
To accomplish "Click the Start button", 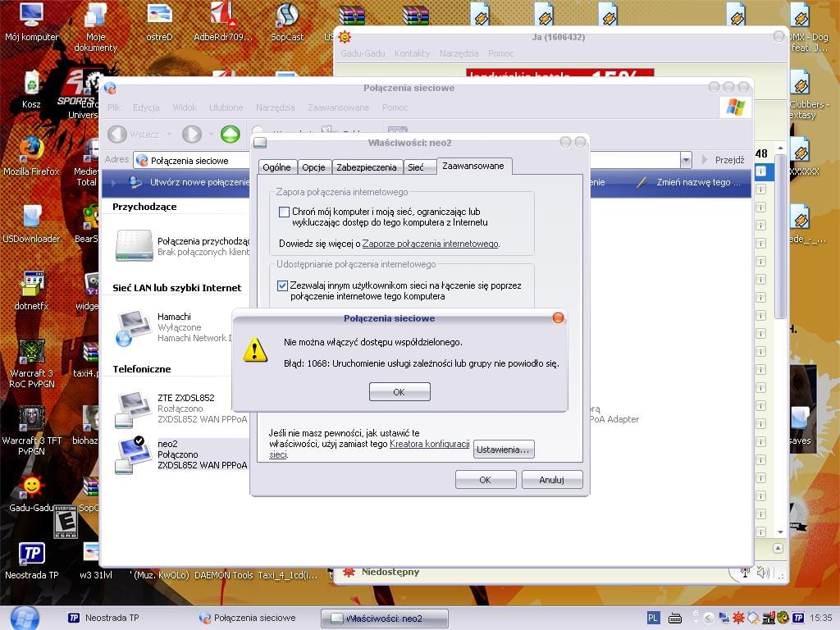I will click(25, 619).
